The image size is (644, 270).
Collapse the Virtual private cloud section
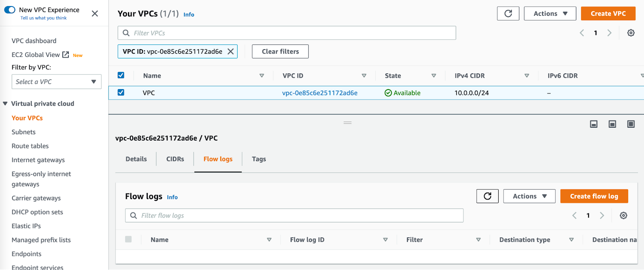point(6,104)
